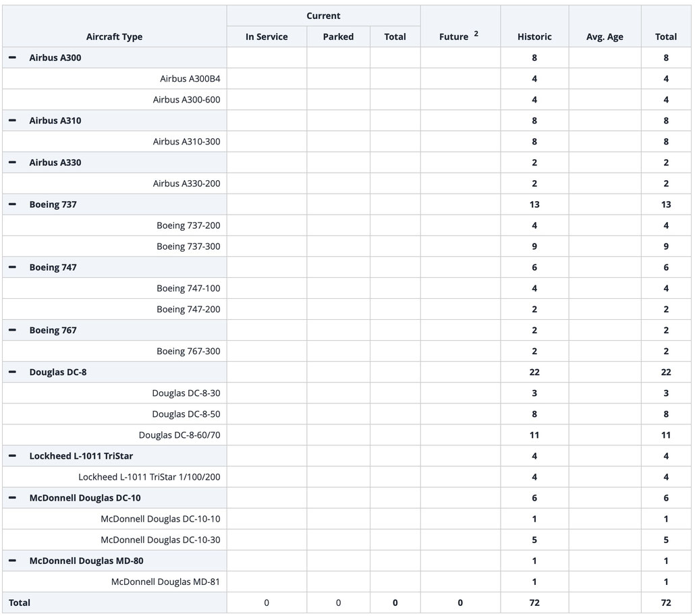
Task: Click the Historic column header
Action: [x=534, y=37]
